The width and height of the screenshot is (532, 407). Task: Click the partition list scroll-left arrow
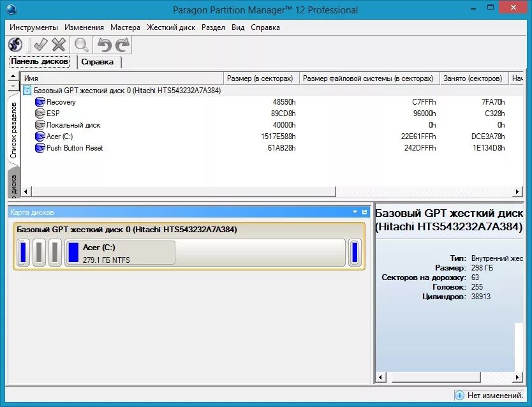tap(26, 191)
